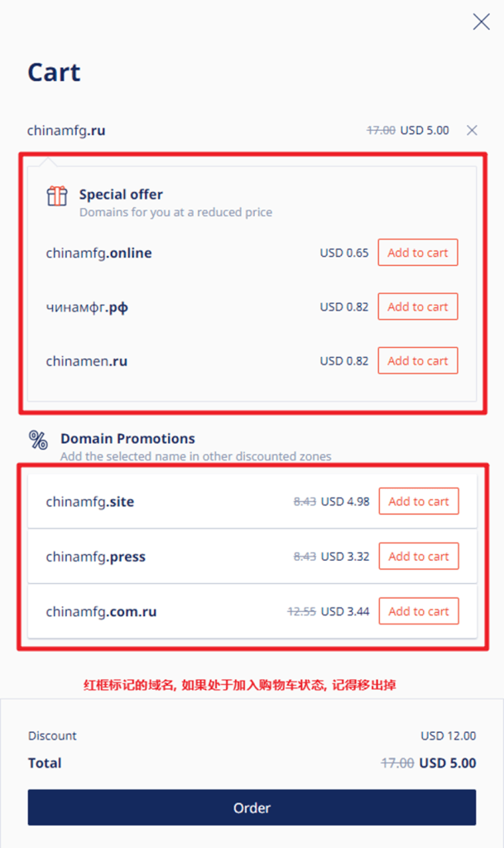Add chinamfg.com.ru to cart
Viewport: 504px width, 848px height.
(419, 611)
